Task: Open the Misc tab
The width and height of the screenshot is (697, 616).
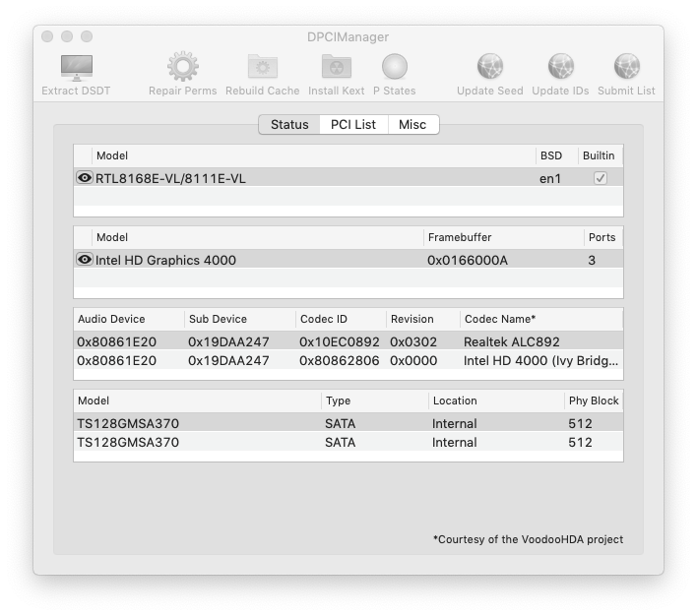Action: [x=412, y=124]
